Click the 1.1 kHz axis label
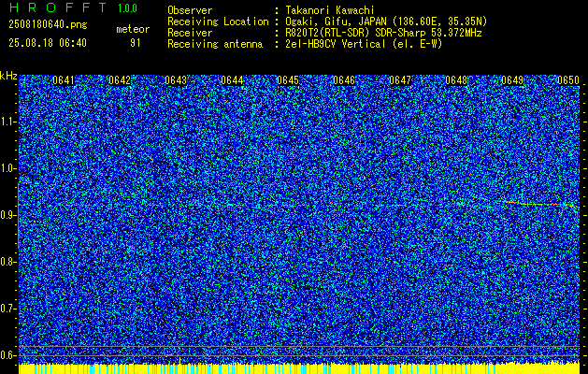The image size is (588, 374). 7,122
